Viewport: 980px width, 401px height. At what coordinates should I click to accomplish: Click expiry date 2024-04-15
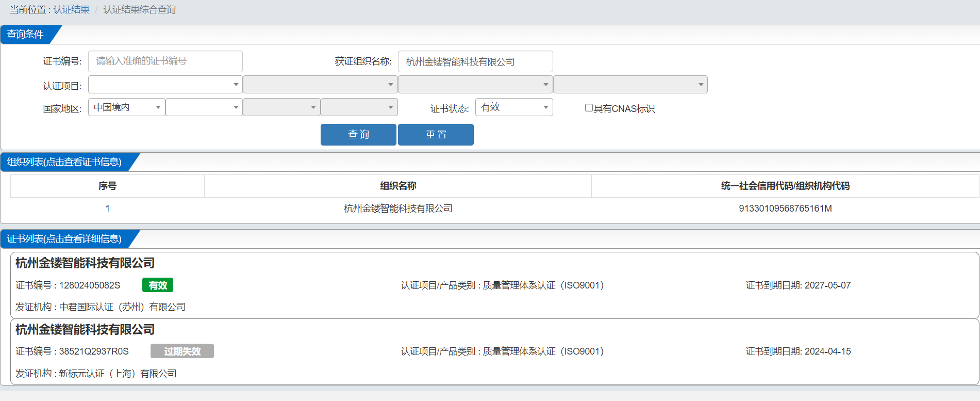(827, 351)
